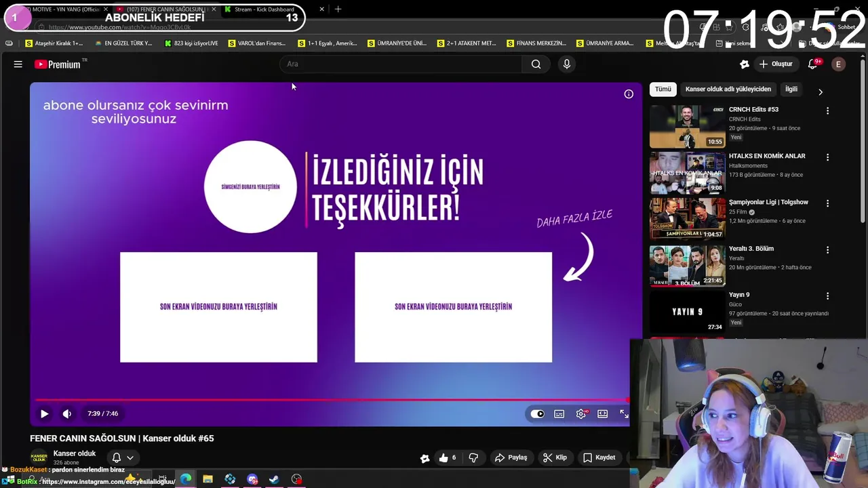Open the CRNCH Edits #53 thumbnail
The image size is (868, 488).
click(x=687, y=127)
